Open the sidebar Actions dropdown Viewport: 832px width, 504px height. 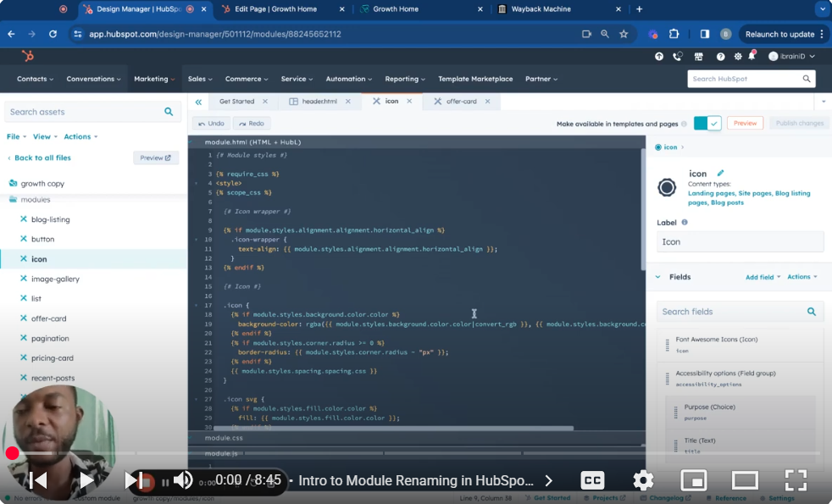80,136
